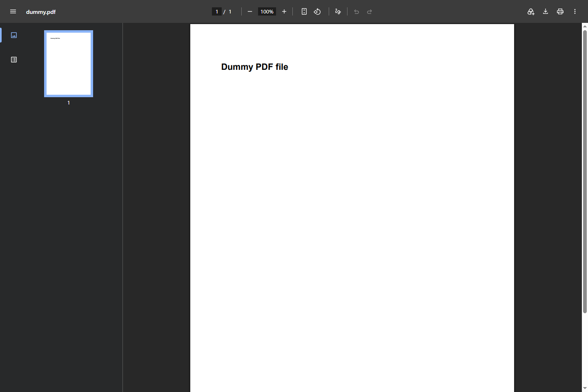
Task: Select the page 1 thumbnail
Action: (69, 64)
